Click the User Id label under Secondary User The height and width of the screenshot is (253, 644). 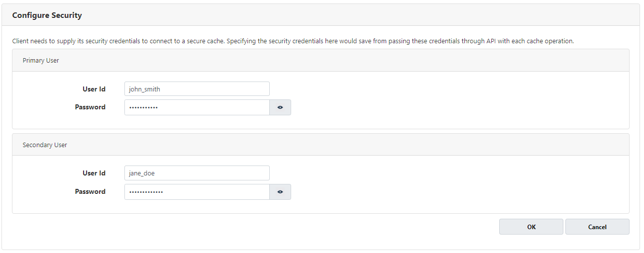(94, 173)
